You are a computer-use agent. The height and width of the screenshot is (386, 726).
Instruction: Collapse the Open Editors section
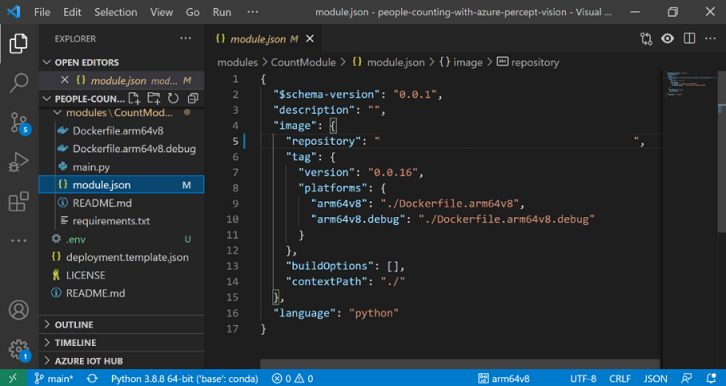tap(87, 62)
